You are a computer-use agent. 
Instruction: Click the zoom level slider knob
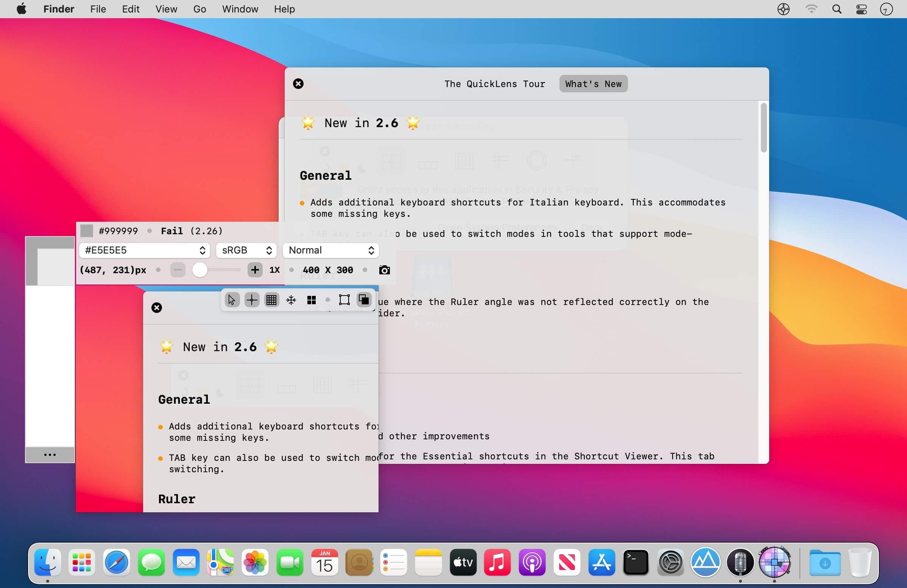(x=200, y=270)
